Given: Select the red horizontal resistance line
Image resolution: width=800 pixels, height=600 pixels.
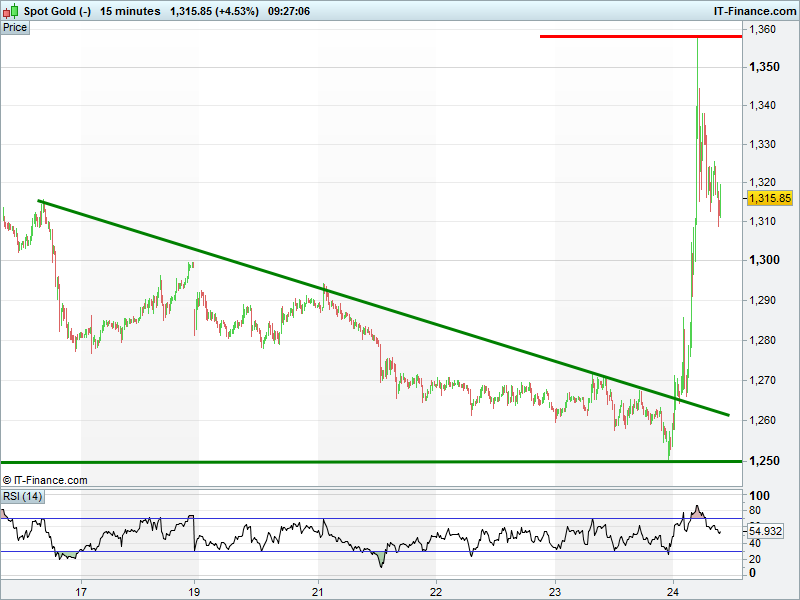Looking at the screenshot, I should point(641,36).
